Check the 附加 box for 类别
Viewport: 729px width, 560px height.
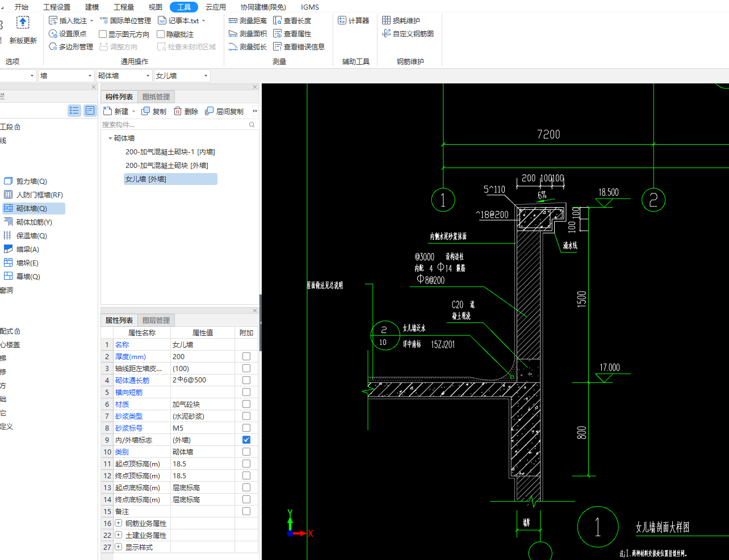tap(246, 452)
